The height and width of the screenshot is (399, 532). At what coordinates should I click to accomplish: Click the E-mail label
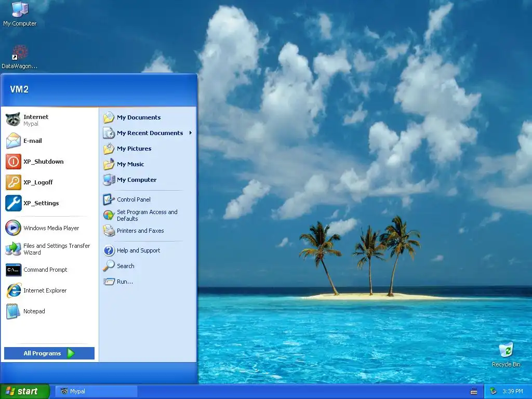pyautogui.click(x=33, y=141)
